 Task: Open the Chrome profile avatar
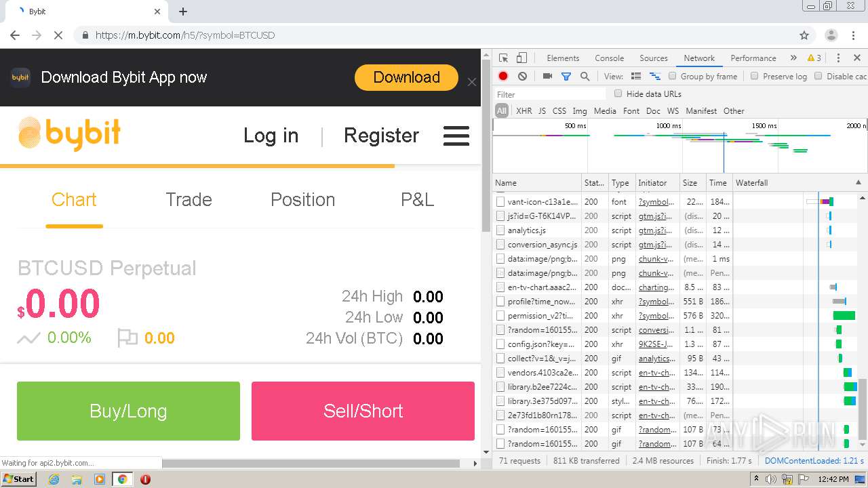pyautogui.click(x=831, y=35)
